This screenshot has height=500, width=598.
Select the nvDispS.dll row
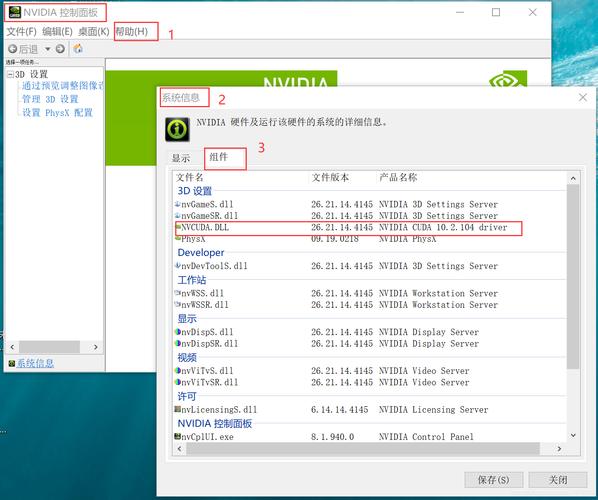coord(370,332)
